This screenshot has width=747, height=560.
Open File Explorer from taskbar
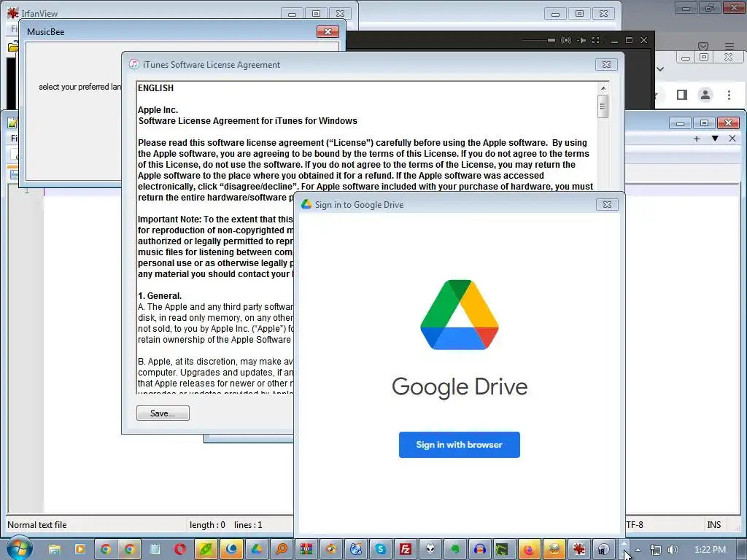tap(55, 550)
